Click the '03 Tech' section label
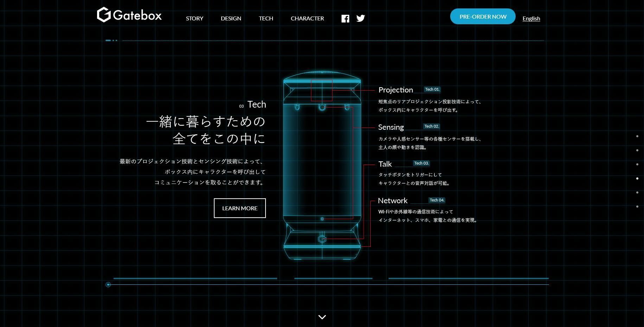644x327 pixels. (253, 105)
